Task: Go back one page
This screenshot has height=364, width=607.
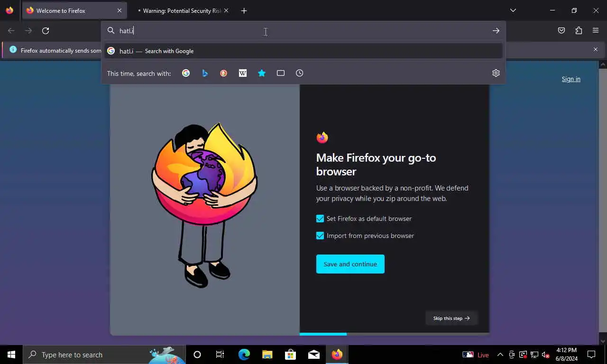Action: click(x=11, y=31)
